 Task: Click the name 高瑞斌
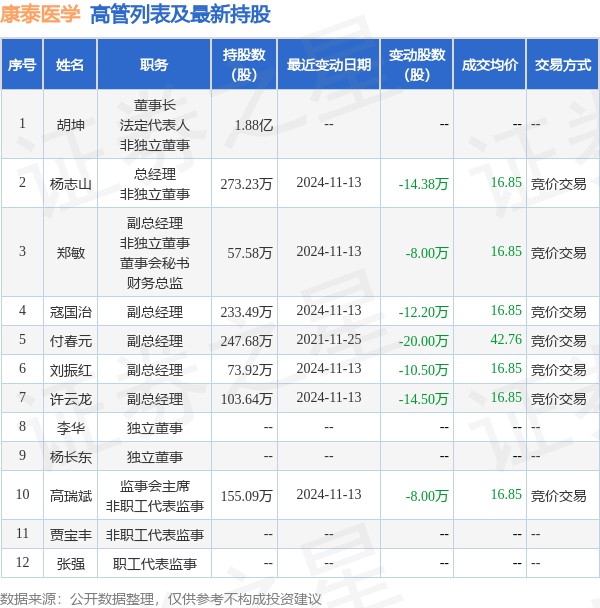(70, 496)
